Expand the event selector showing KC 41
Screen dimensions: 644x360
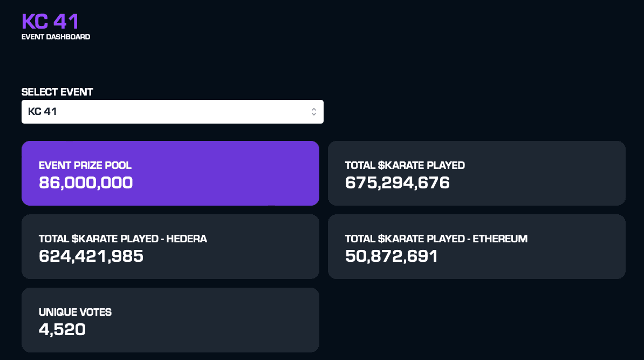point(173,111)
